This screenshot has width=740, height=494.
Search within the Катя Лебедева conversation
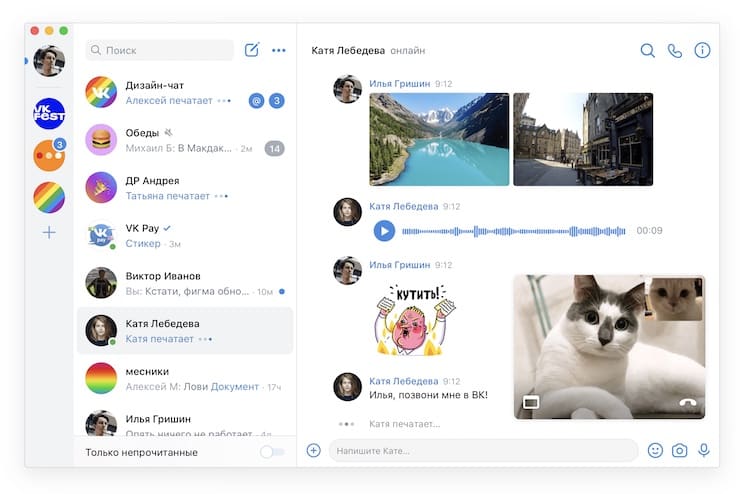[x=648, y=50]
